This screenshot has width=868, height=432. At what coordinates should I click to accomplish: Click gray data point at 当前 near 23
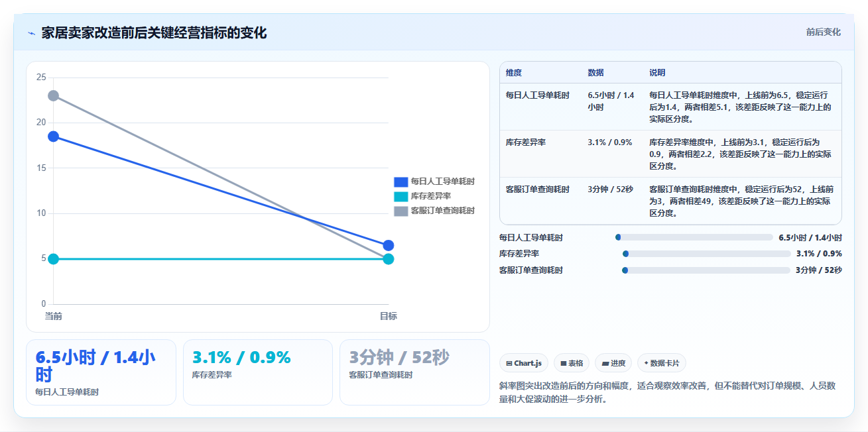pos(53,95)
